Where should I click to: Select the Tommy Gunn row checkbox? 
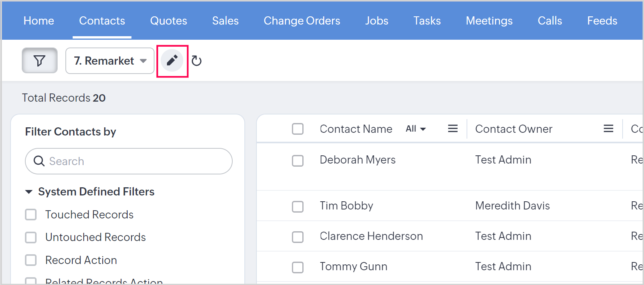coord(298,267)
